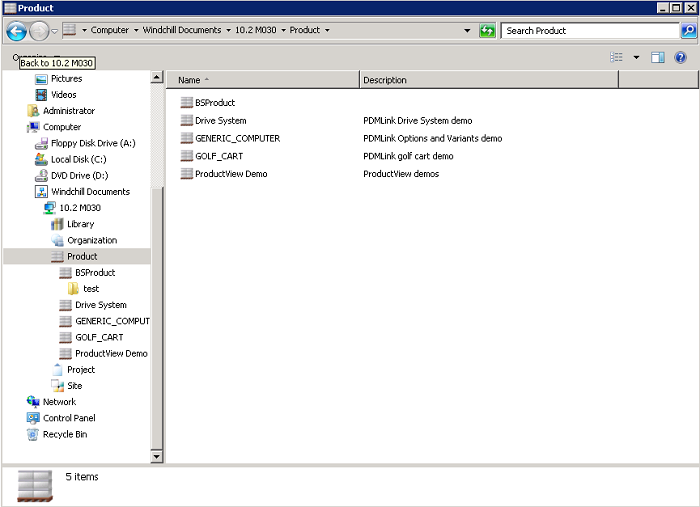Image resolution: width=700 pixels, height=507 pixels.
Task: Click Product in the breadcrumb path
Action: click(x=304, y=30)
